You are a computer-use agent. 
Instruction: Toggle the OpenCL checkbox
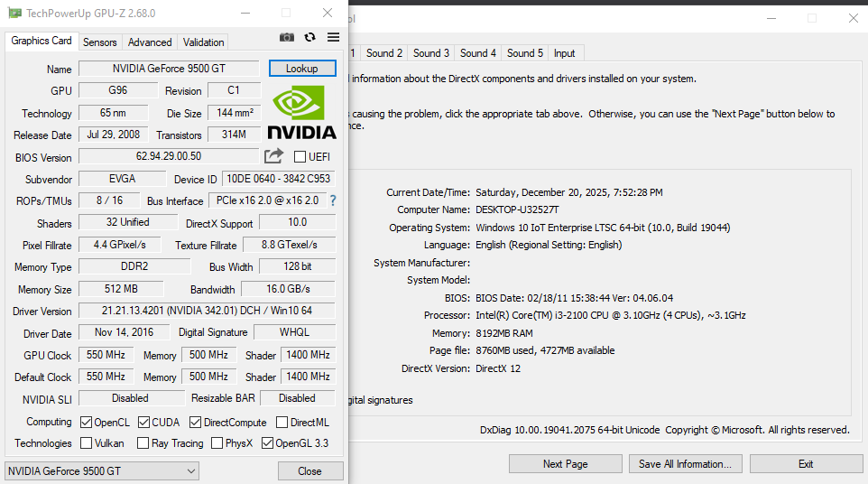coord(86,422)
